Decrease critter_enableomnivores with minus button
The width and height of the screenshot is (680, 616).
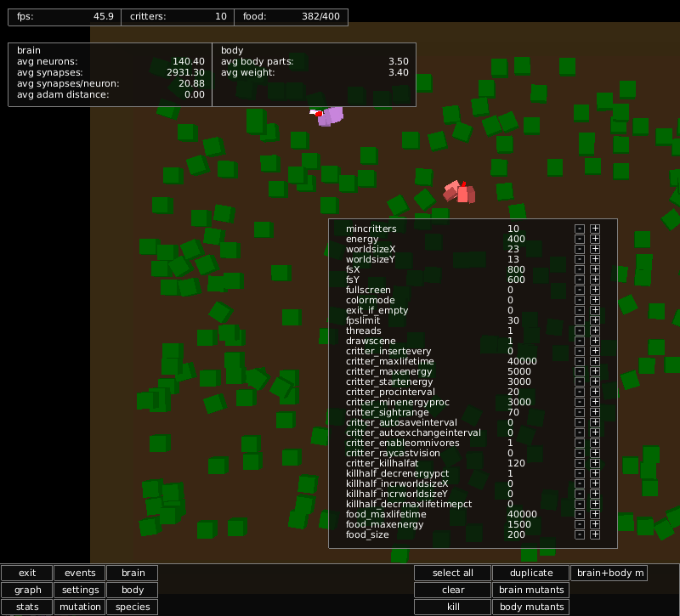point(580,443)
